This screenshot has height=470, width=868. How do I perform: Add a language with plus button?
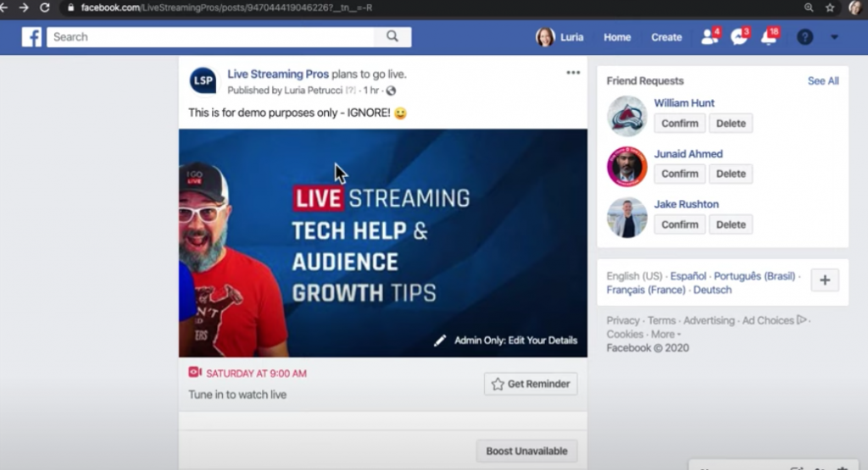coord(825,279)
